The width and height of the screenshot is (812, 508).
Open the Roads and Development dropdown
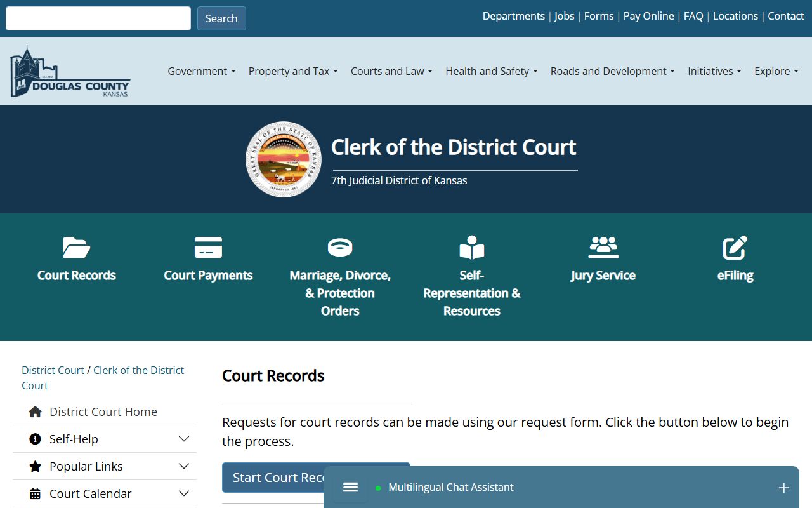click(x=613, y=71)
